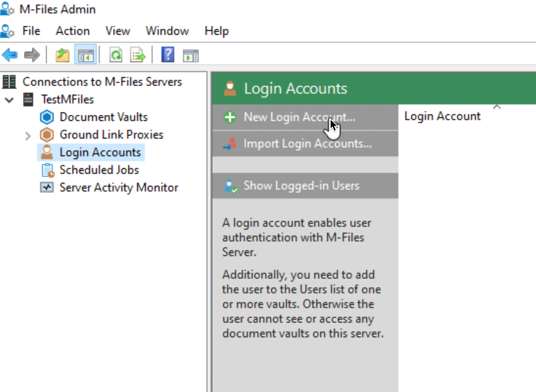This screenshot has width=536, height=392.
Task: Click the menu bar M-Files system icon
Action: 7,31
